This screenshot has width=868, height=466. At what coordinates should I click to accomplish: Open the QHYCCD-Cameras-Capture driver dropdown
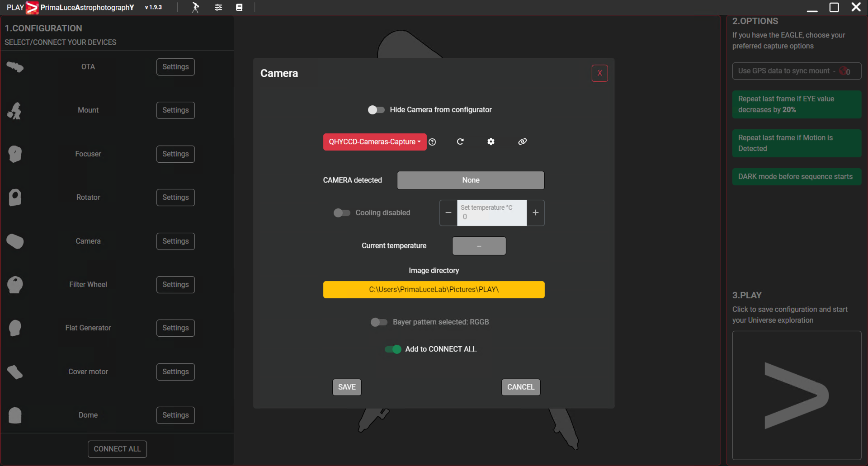(x=375, y=142)
